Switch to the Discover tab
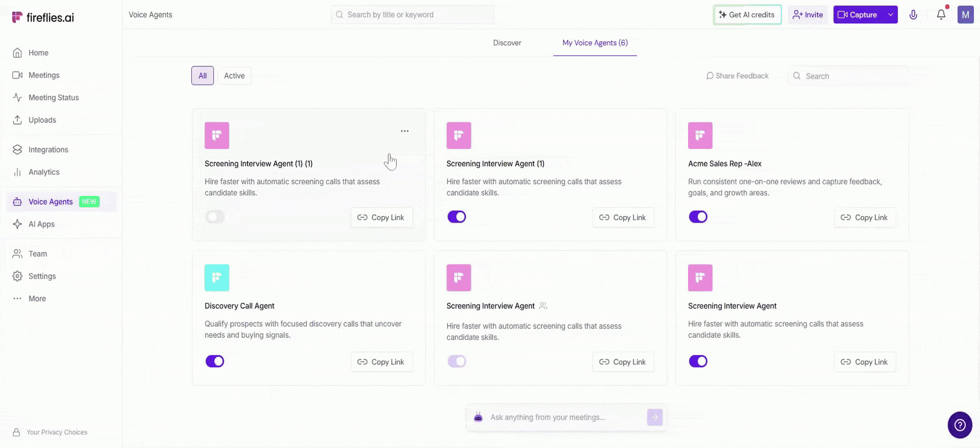The height and width of the screenshot is (448, 980). 507,43
